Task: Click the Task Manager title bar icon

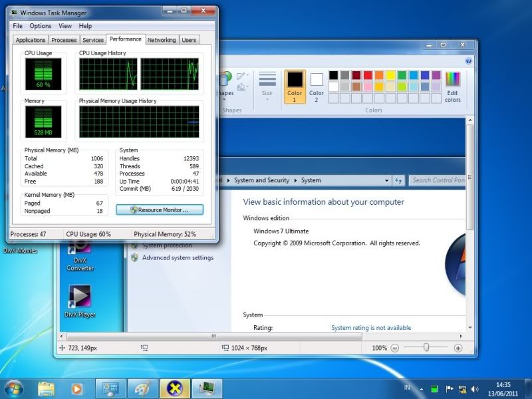Action: click(x=14, y=13)
